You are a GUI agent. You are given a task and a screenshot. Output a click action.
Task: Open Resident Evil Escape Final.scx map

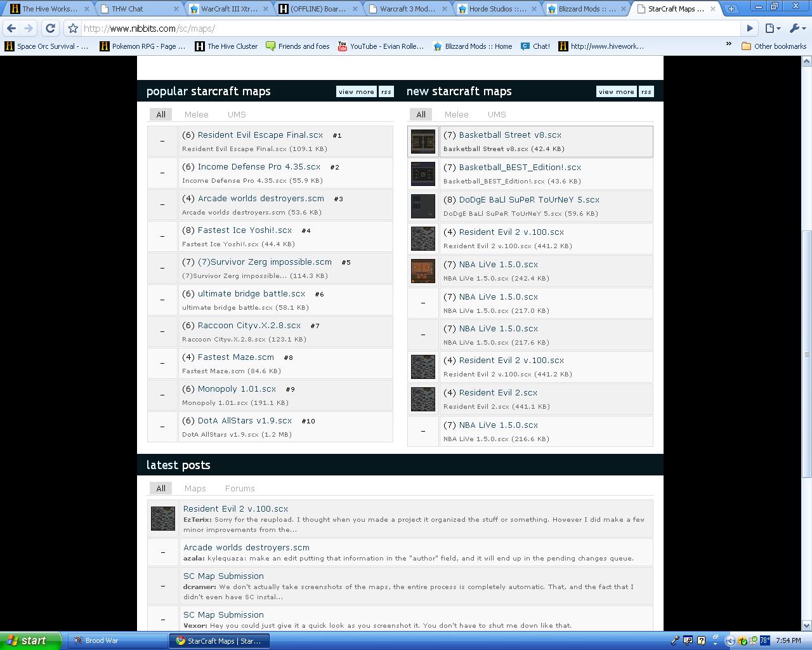[260, 135]
